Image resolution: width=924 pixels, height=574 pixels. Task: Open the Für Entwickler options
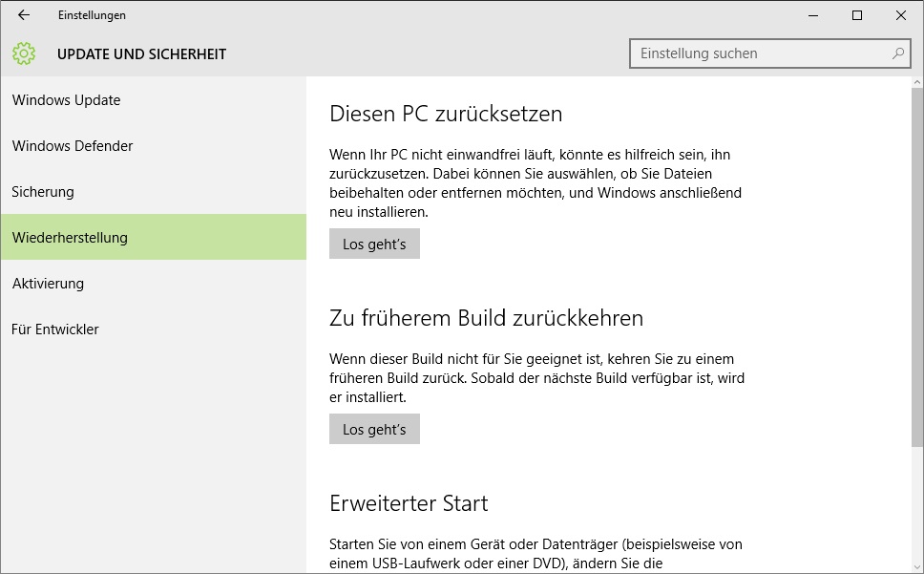point(55,330)
